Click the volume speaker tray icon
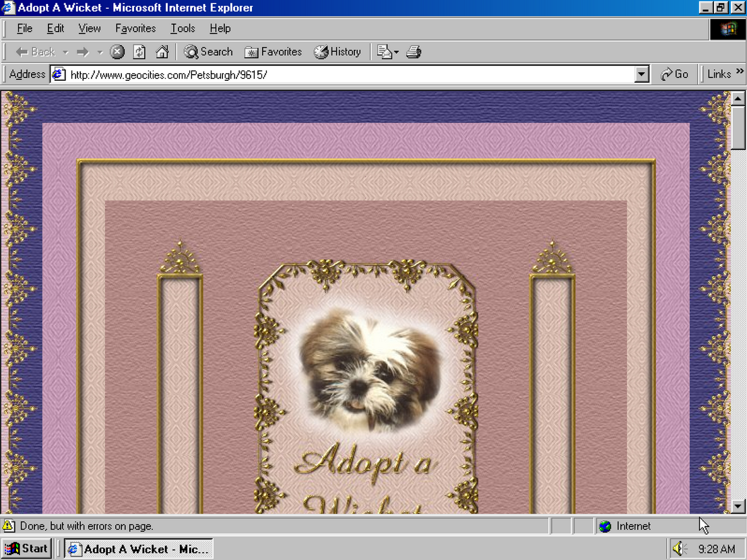Image resolution: width=747 pixels, height=560 pixels. 679,549
